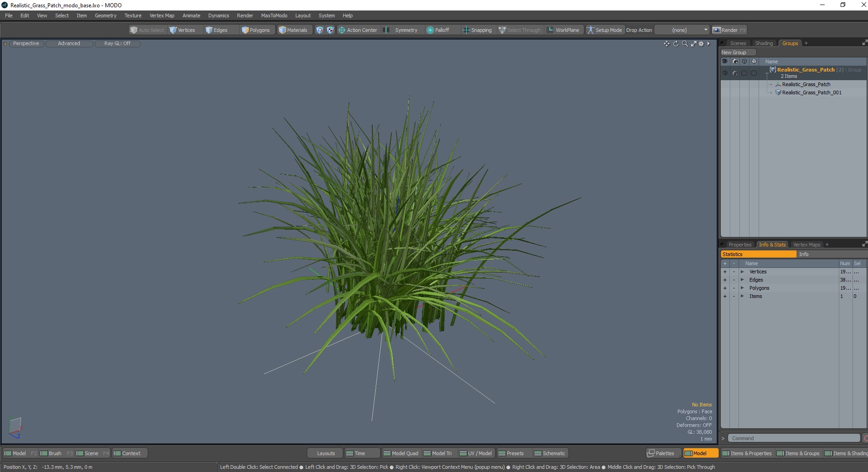Open the Advanced shading style dropdown
The image size is (868, 472).
pos(69,44)
